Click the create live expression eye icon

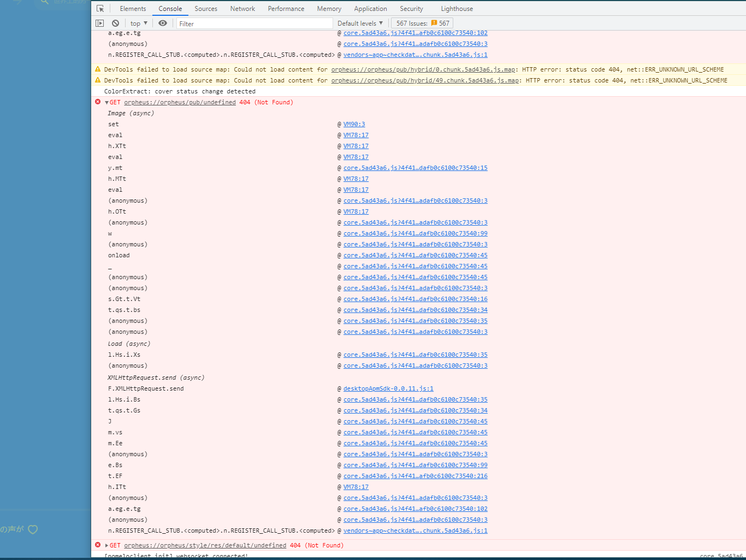click(162, 23)
